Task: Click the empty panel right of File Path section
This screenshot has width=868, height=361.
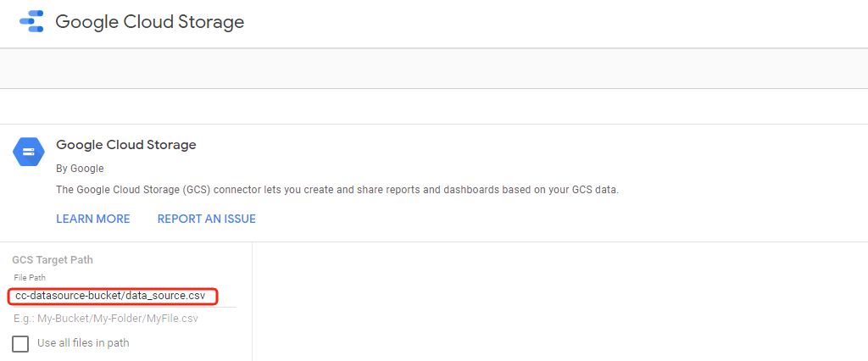Action: click(559, 302)
